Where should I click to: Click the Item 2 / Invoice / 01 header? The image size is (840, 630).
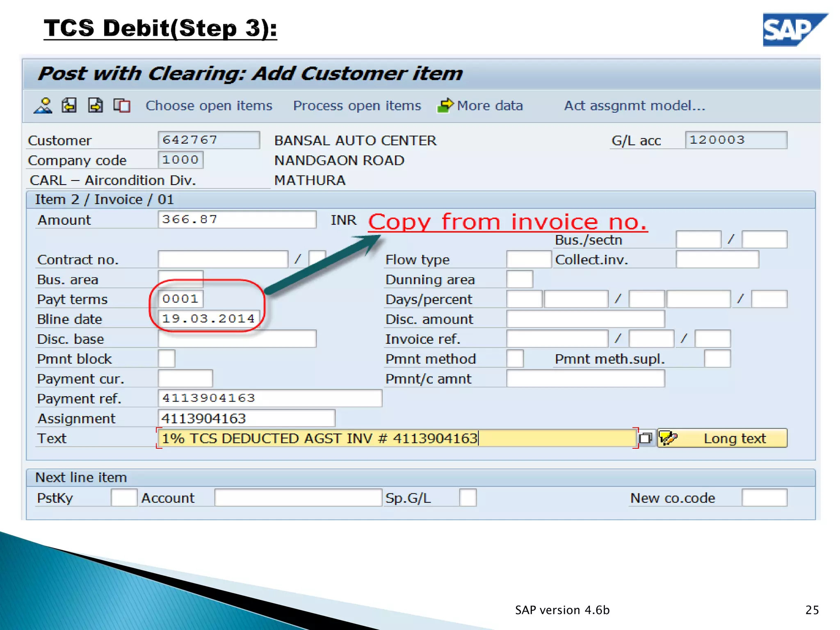click(105, 199)
